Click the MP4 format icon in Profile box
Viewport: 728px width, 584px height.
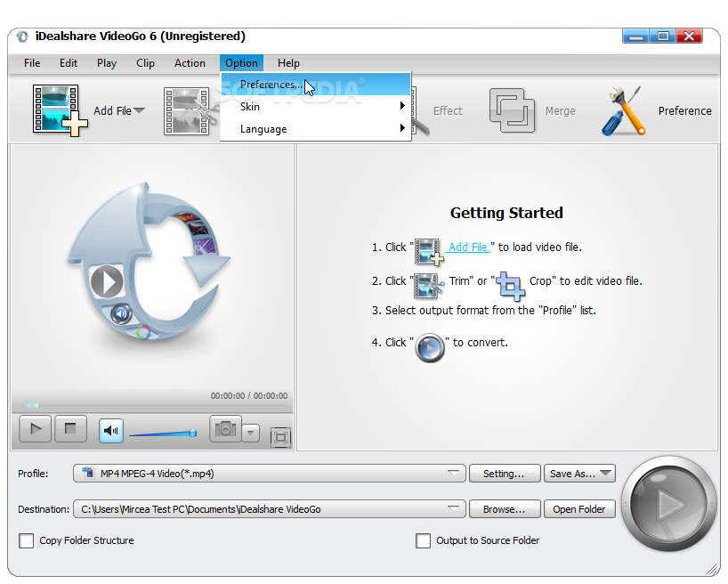tap(88, 474)
